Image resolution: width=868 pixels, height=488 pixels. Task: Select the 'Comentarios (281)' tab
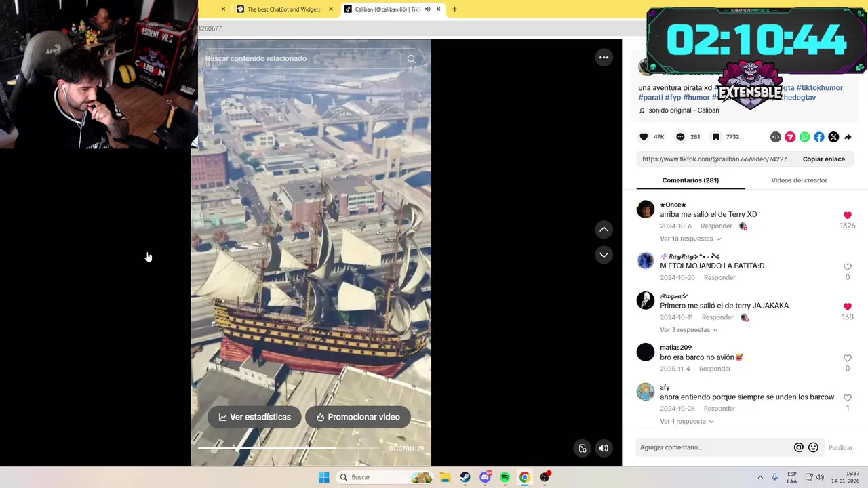(x=690, y=180)
